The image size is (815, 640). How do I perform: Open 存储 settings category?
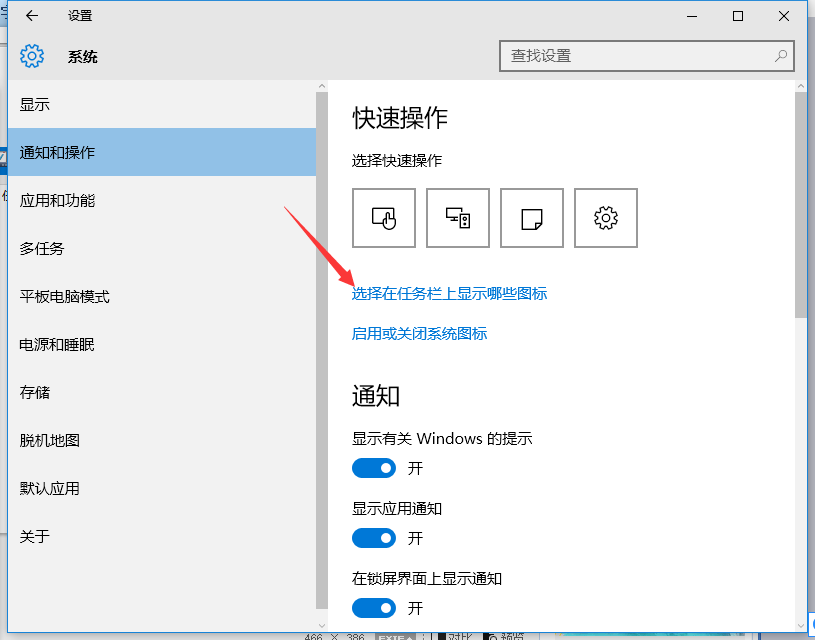[162, 392]
